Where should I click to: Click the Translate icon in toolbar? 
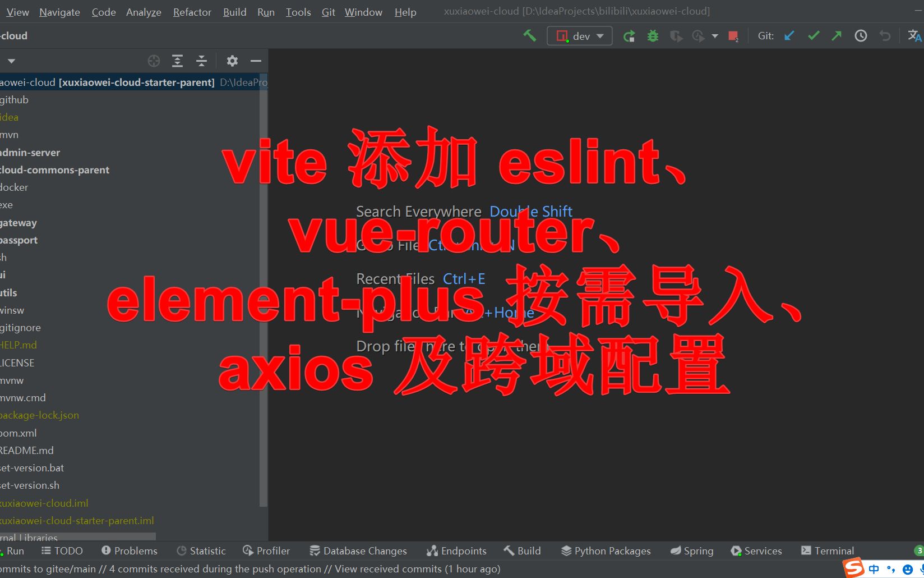(914, 36)
